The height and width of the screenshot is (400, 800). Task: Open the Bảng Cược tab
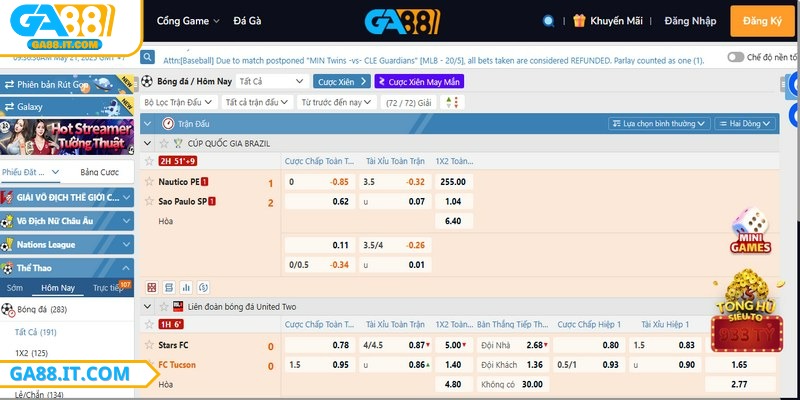(x=99, y=172)
